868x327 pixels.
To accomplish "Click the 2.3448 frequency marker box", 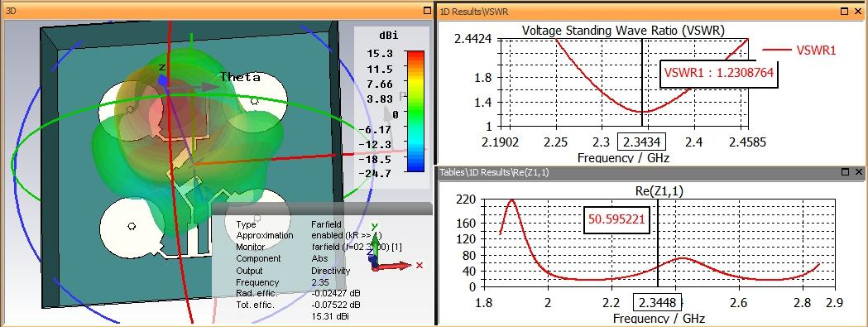I will coord(657,303).
